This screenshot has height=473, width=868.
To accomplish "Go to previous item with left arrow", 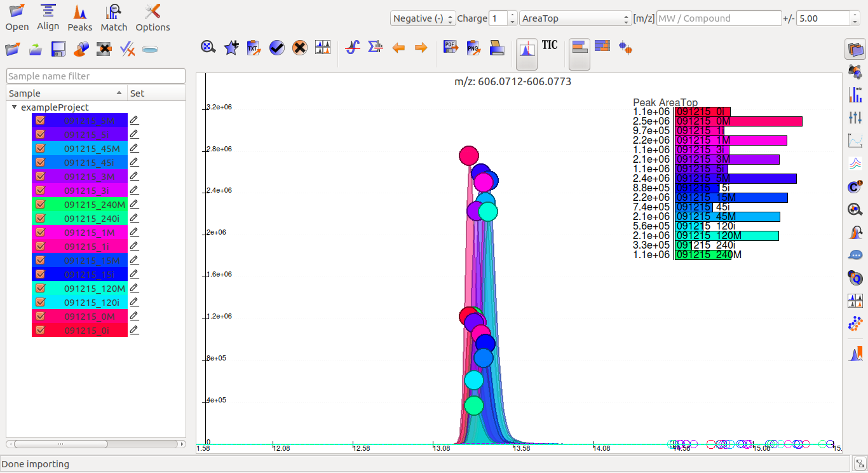I will tap(398, 47).
